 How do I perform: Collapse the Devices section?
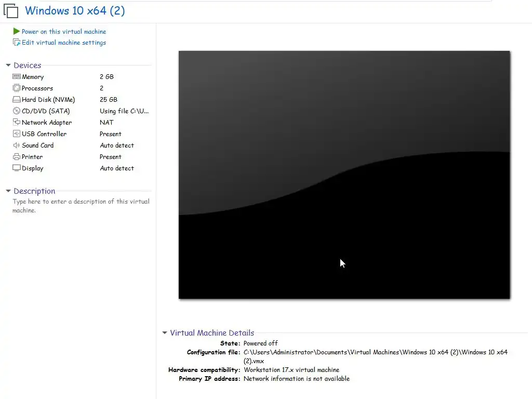8,65
